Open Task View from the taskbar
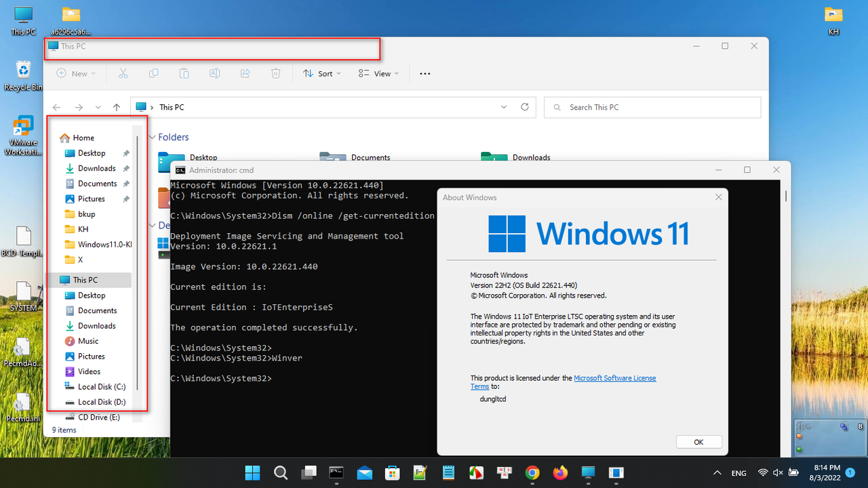 [309, 472]
